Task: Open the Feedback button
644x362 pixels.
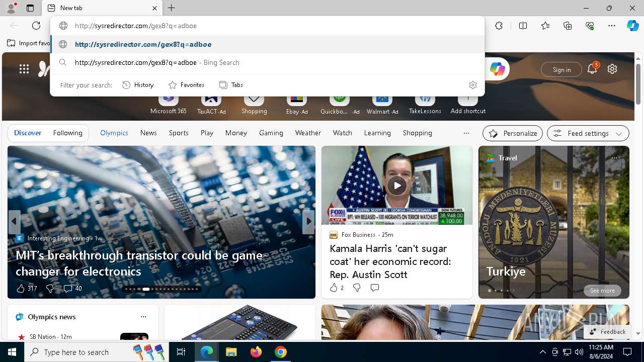Action: click(607, 332)
